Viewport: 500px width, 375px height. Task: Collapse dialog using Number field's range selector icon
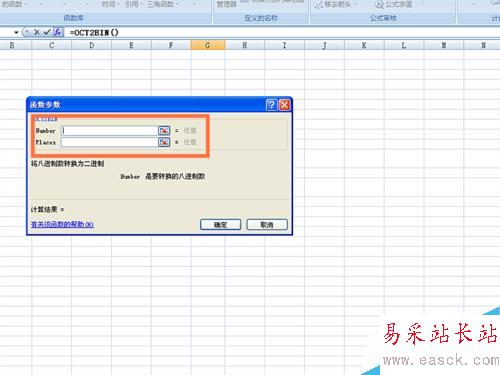[x=164, y=130]
